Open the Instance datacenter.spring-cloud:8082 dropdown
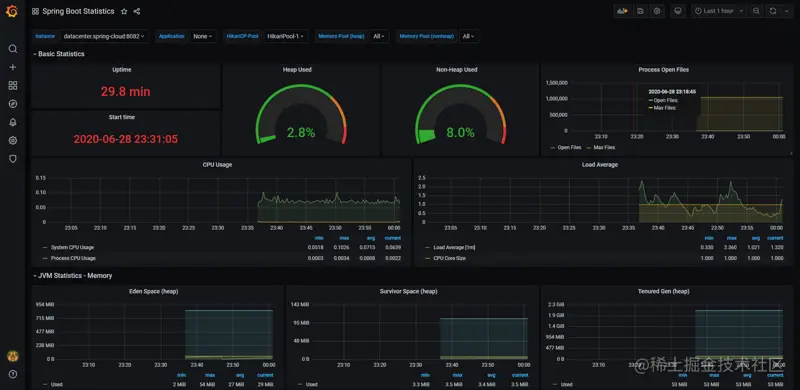This screenshot has height=390, width=800. 104,36
